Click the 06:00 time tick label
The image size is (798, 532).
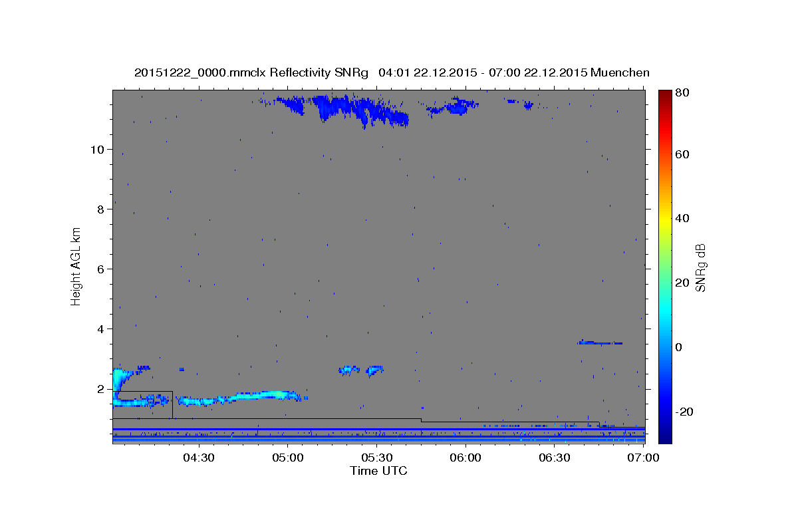tap(465, 458)
